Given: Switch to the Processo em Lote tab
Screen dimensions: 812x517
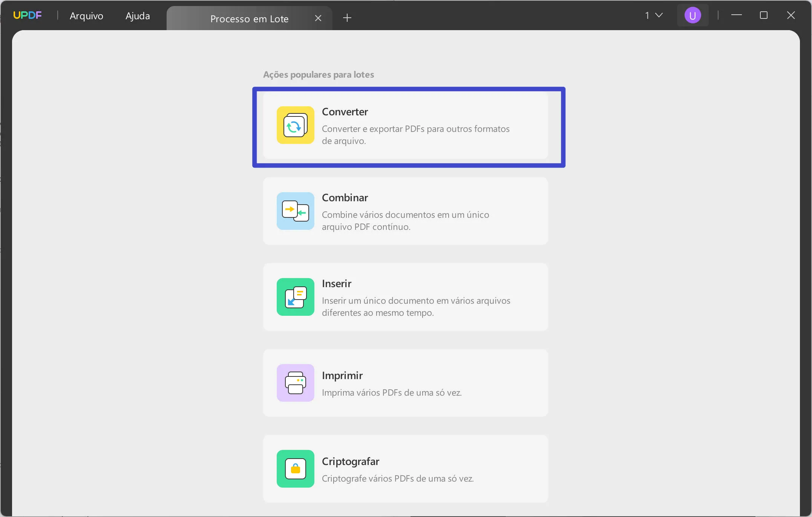Looking at the screenshot, I should click(249, 18).
